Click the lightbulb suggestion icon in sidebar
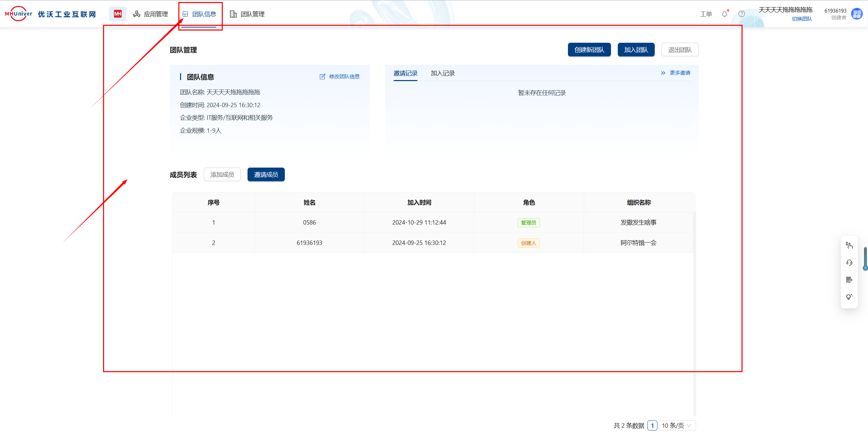This screenshot has height=440, width=868. coord(849,297)
